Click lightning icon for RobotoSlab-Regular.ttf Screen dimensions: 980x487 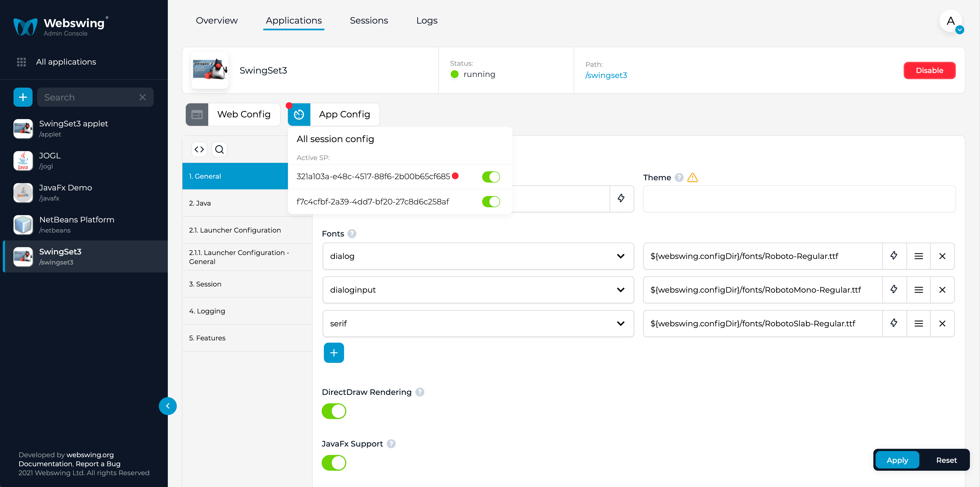(x=894, y=323)
